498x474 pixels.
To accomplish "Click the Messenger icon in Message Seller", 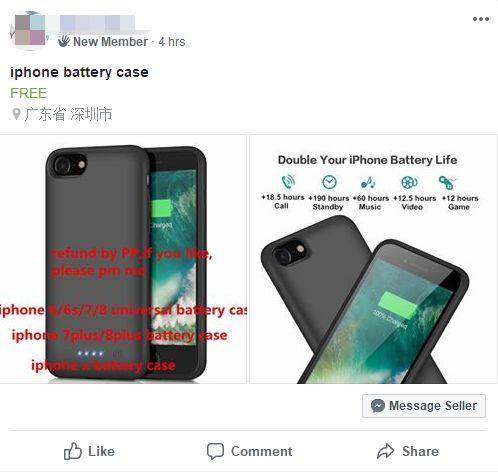I will [x=378, y=406].
